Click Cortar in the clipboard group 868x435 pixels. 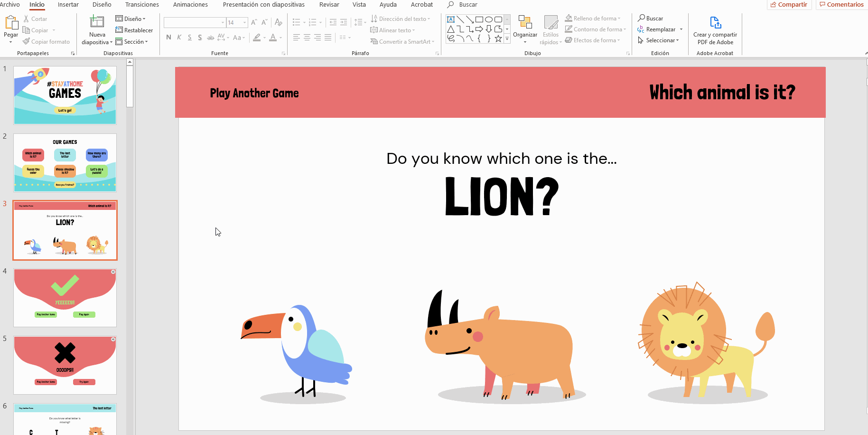click(35, 19)
